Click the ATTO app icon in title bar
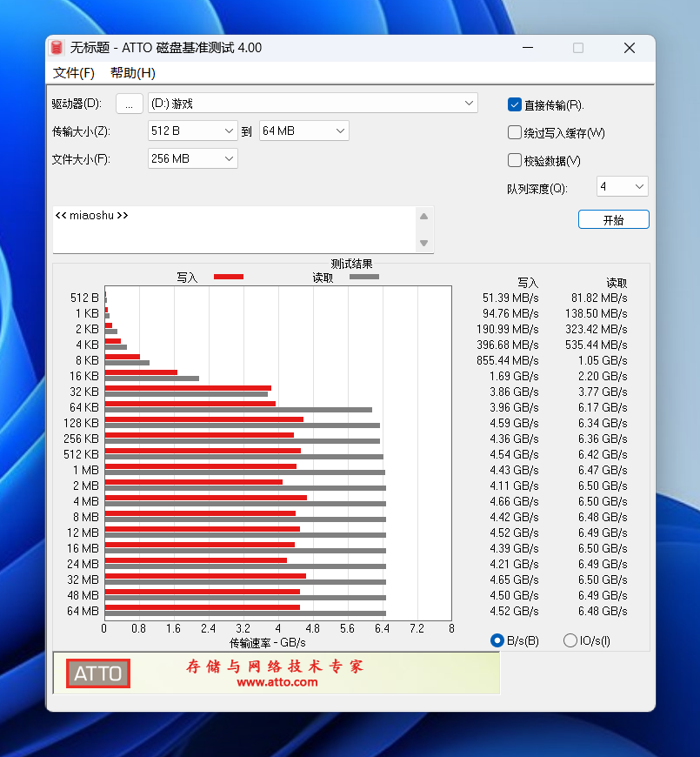 click(x=57, y=48)
